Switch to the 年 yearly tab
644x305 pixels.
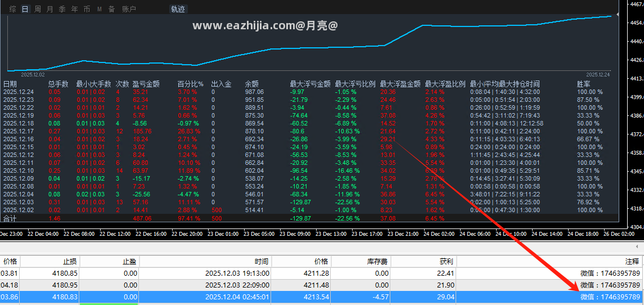click(74, 9)
